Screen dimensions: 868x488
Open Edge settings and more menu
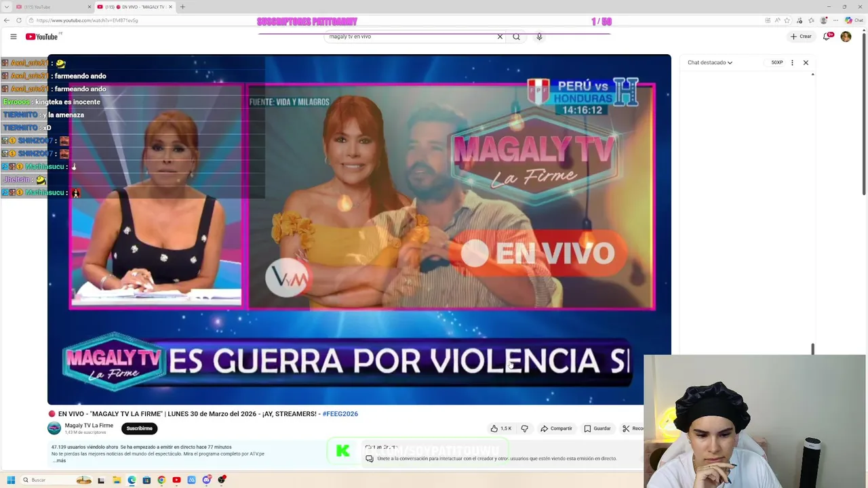coord(835,20)
